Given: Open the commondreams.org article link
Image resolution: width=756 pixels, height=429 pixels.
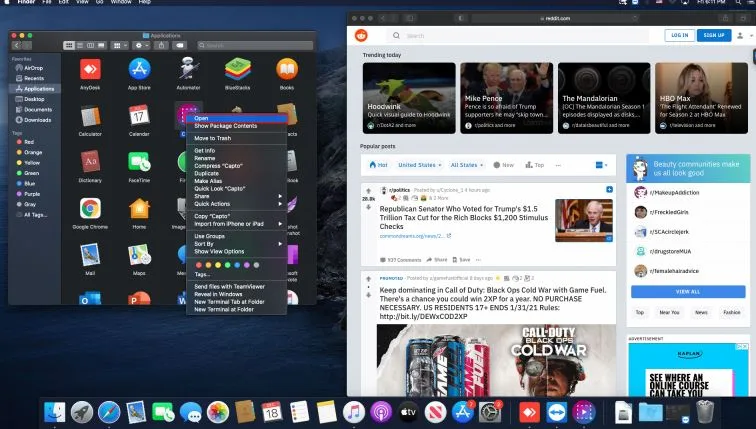Looking at the screenshot, I should 415,236.
